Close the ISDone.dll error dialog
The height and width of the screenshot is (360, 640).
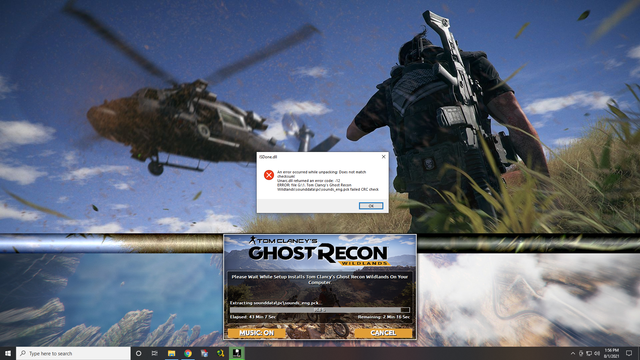pos(383,157)
